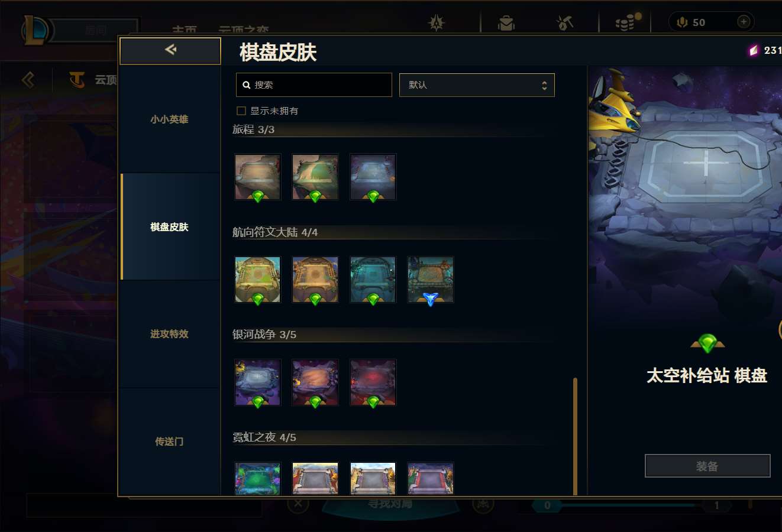
Task: Expand the 默认 sort dropdown
Action: pos(477,85)
